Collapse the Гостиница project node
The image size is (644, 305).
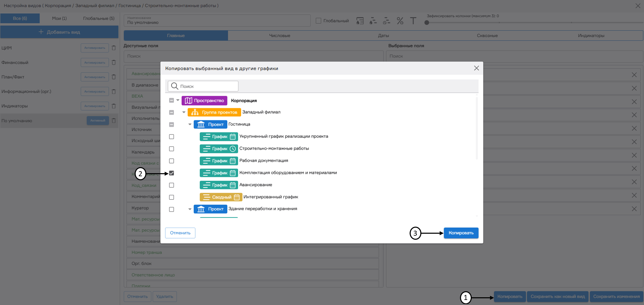(x=190, y=124)
